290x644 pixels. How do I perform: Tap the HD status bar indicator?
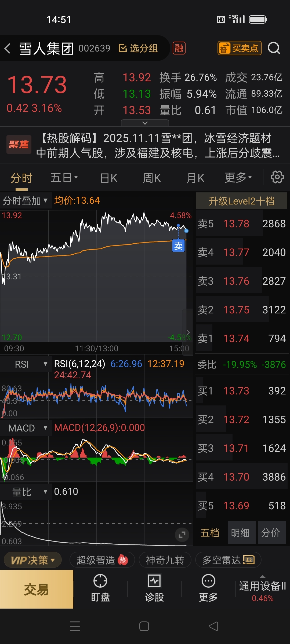pos(221,19)
